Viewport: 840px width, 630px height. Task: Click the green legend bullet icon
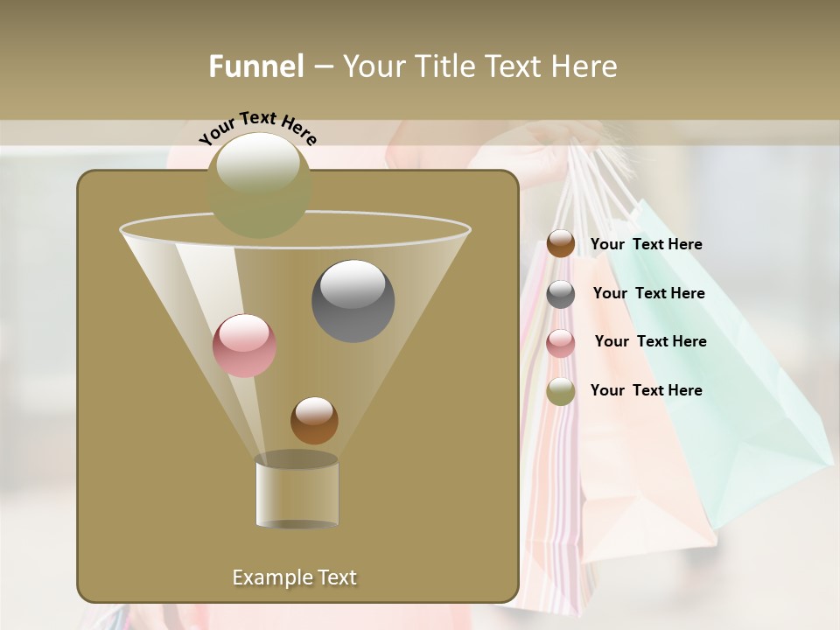(559, 391)
